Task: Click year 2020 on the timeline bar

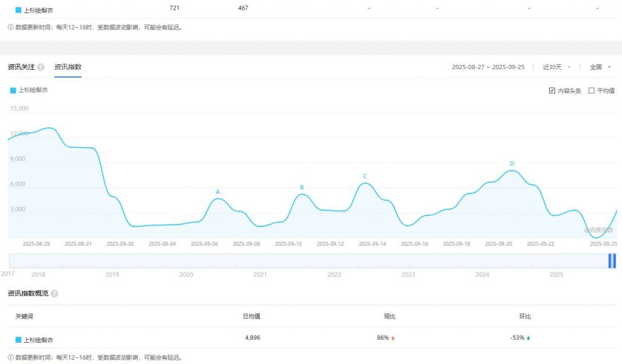Action: tap(186, 275)
